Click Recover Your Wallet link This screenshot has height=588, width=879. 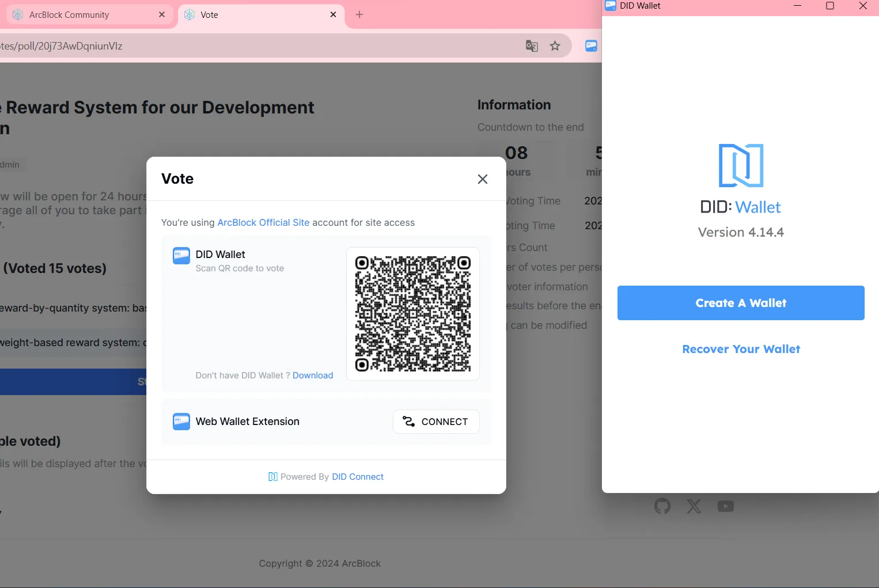pos(741,349)
